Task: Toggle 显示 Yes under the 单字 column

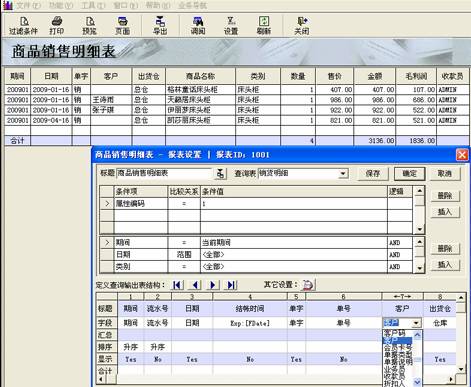Action: 296,359
